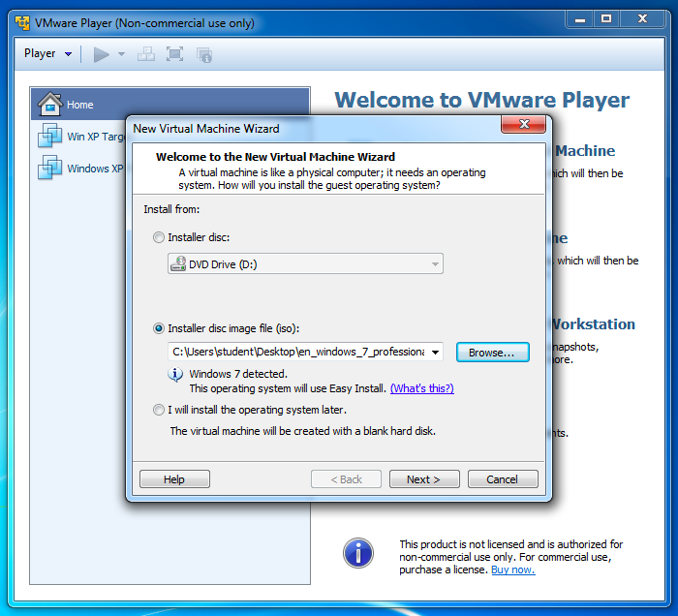Screen dimensions: 678x616
Task: Click the Windows XP VM icon
Action: (x=49, y=168)
